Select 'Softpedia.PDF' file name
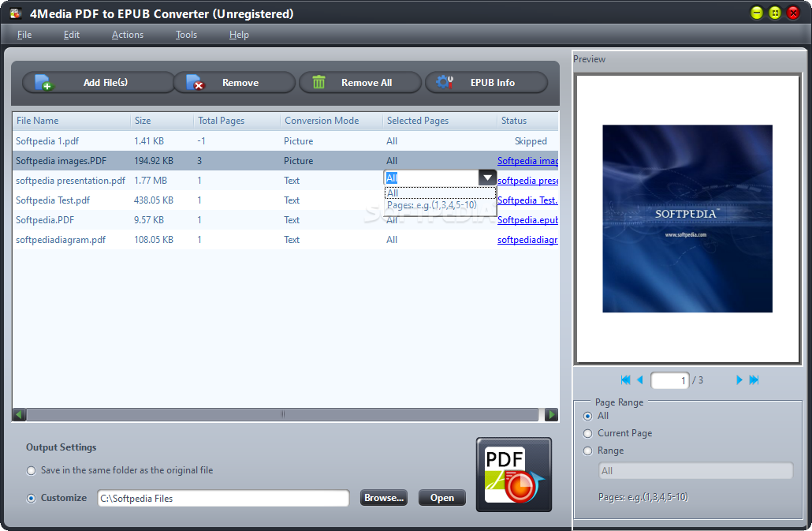Image resolution: width=812 pixels, height=531 pixels. click(x=45, y=220)
